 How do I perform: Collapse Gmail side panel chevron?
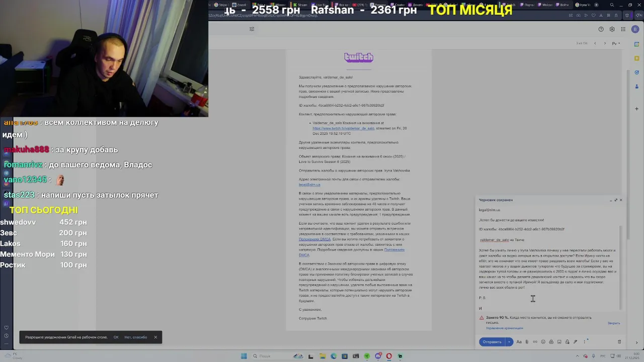(x=637, y=343)
